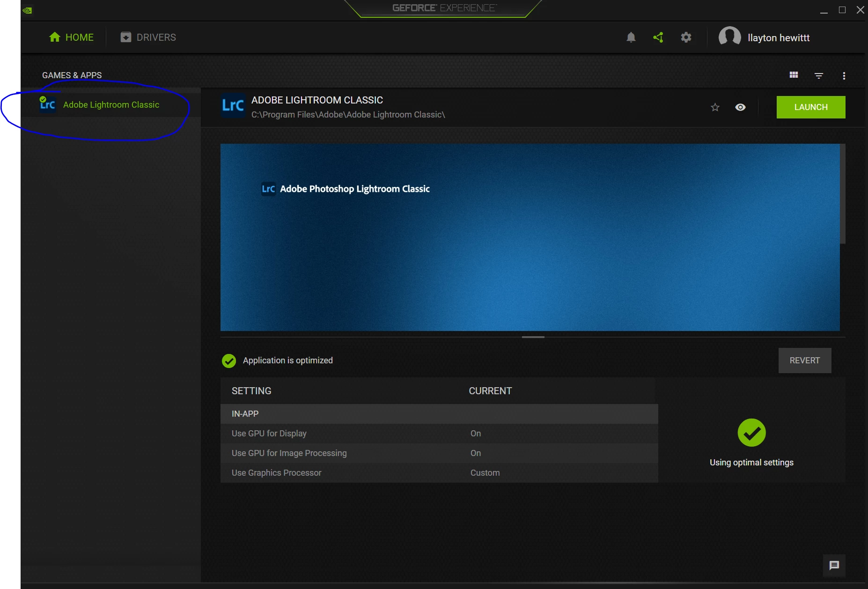The height and width of the screenshot is (589, 868).
Task: Open the feedback chat icon
Action: pyautogui.click(x=834, y=566)
